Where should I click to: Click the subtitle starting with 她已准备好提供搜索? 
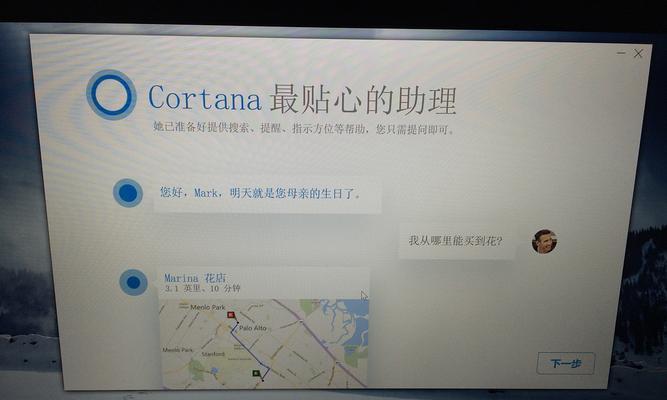pyautogui.click(x=303, y=128)
